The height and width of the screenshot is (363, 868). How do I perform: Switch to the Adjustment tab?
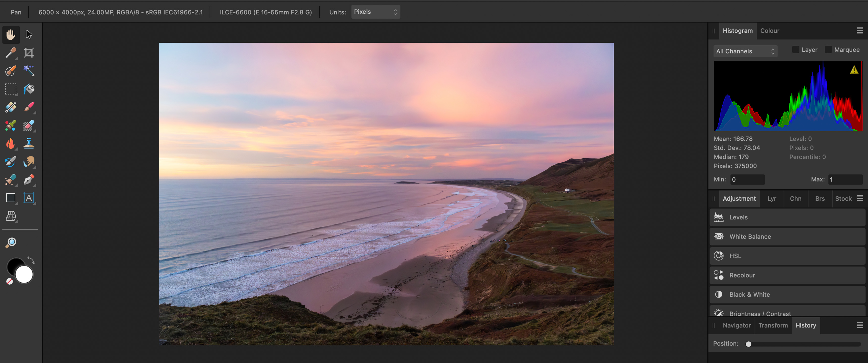tap(739, 198)
